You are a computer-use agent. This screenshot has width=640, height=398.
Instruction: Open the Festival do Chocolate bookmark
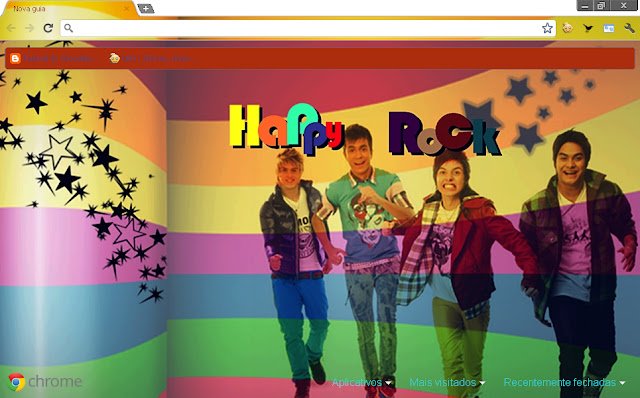coord(55,58)
